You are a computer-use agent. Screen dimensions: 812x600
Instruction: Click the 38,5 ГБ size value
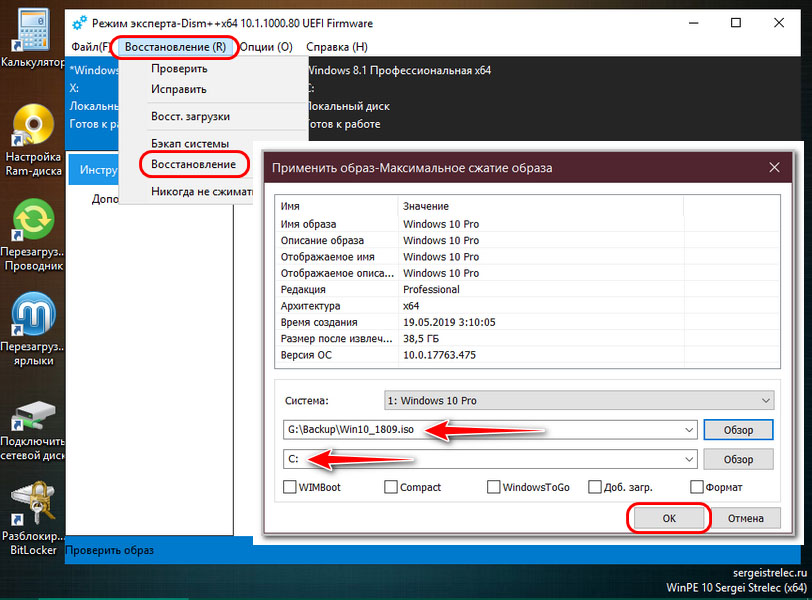click(420, 339)
